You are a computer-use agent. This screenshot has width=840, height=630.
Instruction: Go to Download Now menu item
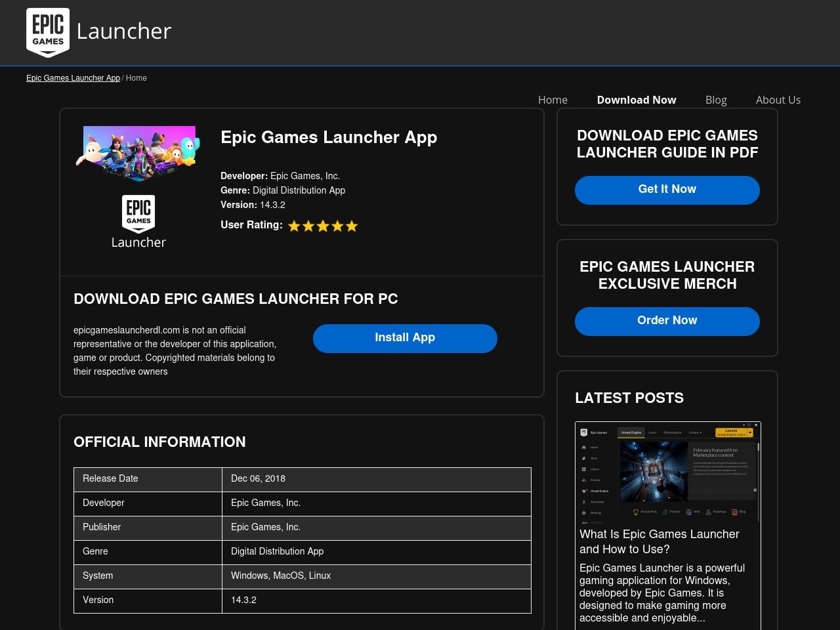tap(637, 100)
